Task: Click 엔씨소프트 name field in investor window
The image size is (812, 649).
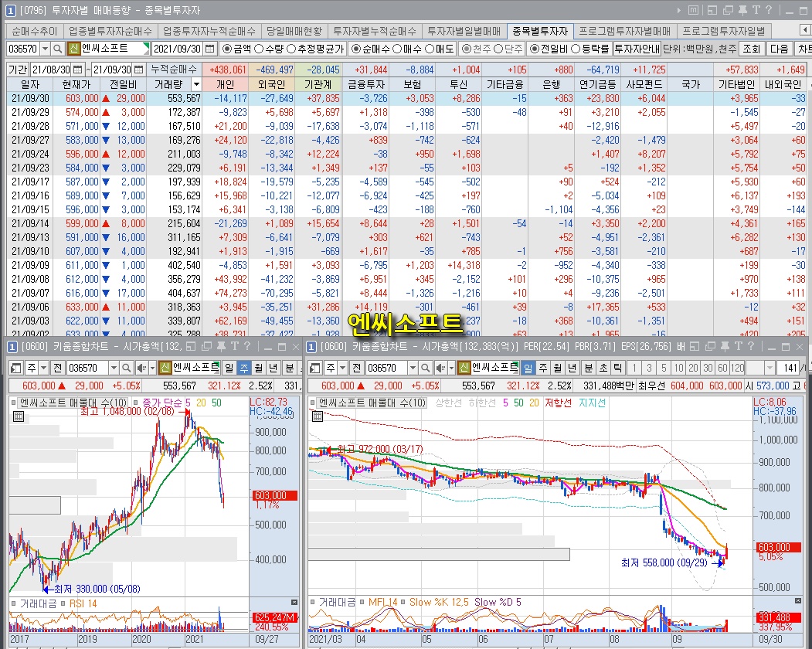Action: tap(114, 49)
